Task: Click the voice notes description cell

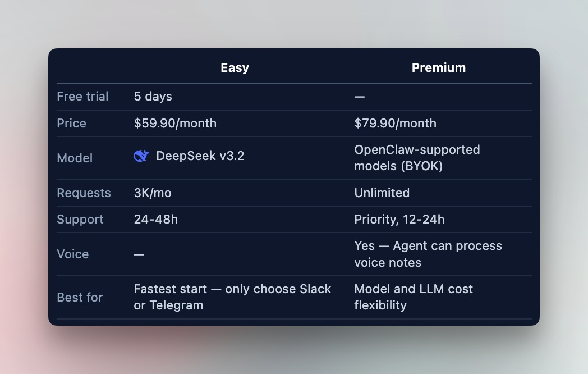Action: (x=428, y=254)
